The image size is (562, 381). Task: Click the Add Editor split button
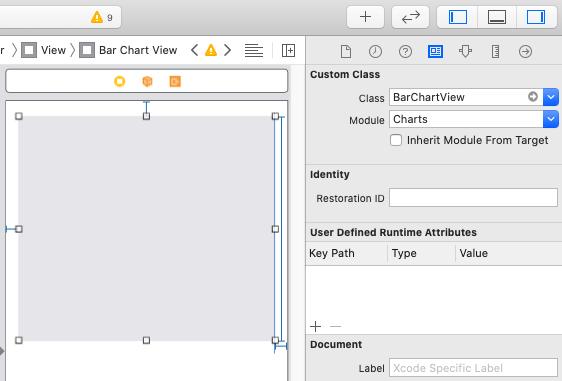(288, 50)
